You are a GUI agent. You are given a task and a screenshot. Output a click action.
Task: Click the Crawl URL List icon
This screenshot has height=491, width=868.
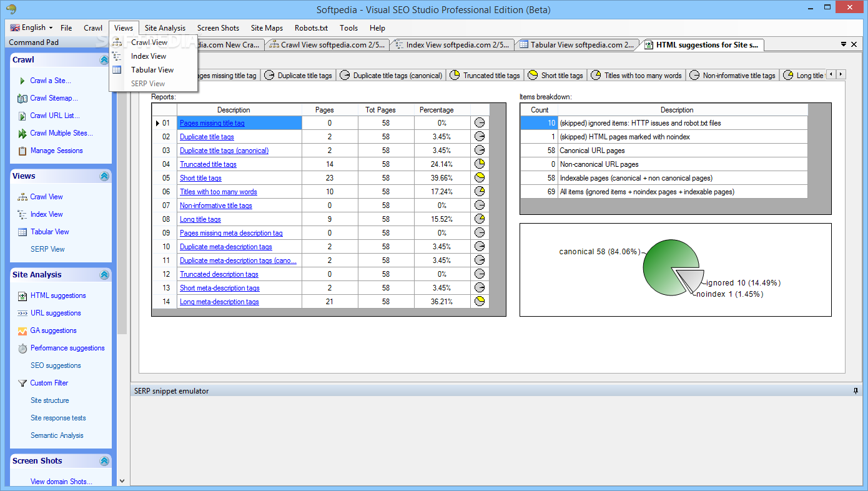[x=22, y=116]
